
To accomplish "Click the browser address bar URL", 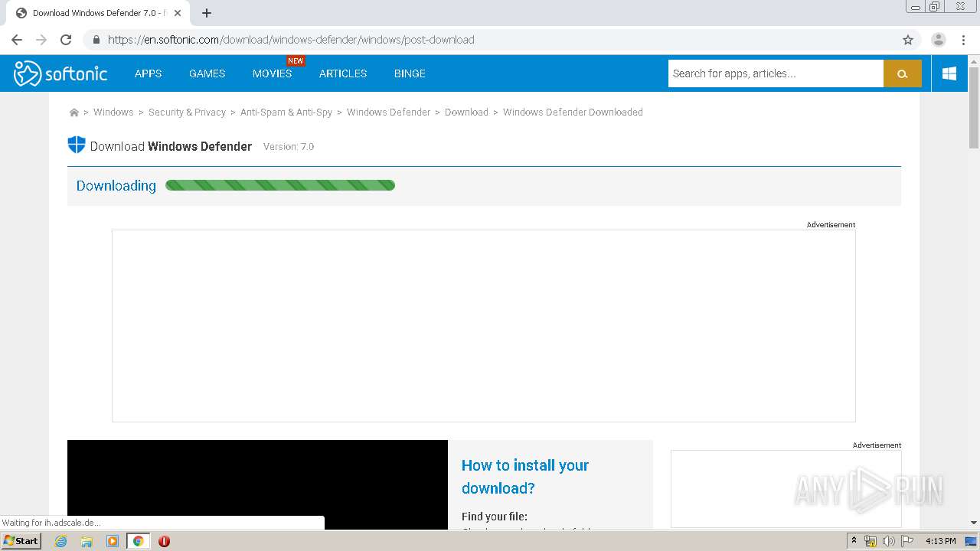I will coord(291,40).
